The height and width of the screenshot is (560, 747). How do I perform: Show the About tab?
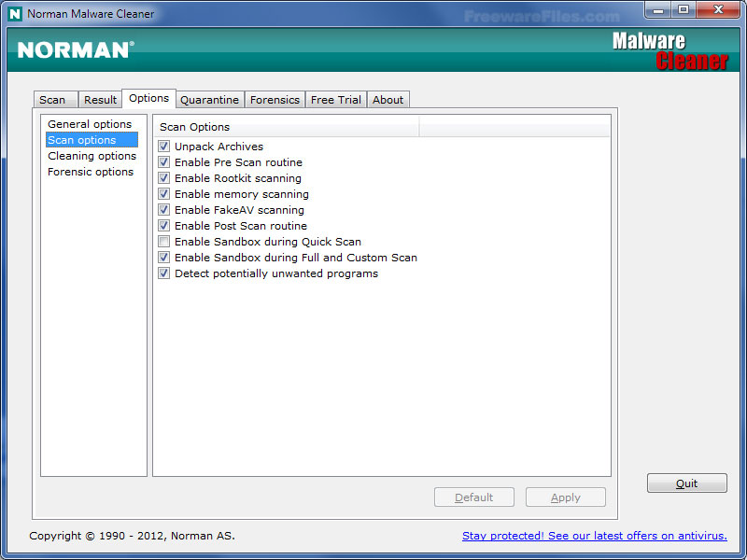[388, 100]
